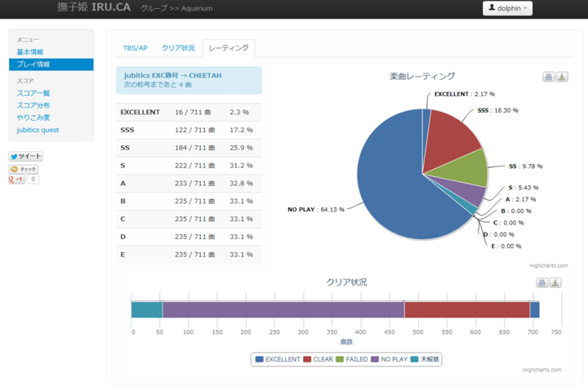
Task: Print the クリア状況 bar chart
Action: coord(542,282)
